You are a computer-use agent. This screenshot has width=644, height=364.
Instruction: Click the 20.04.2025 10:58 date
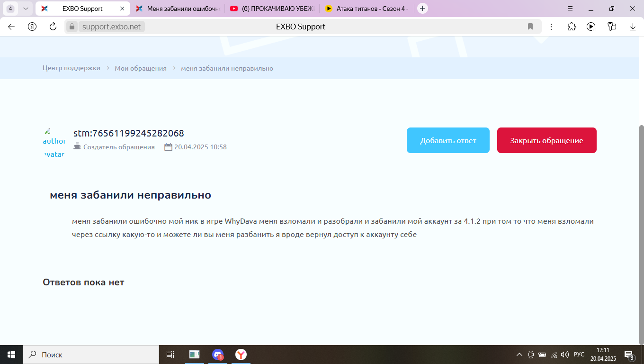[x=200, y=147]
